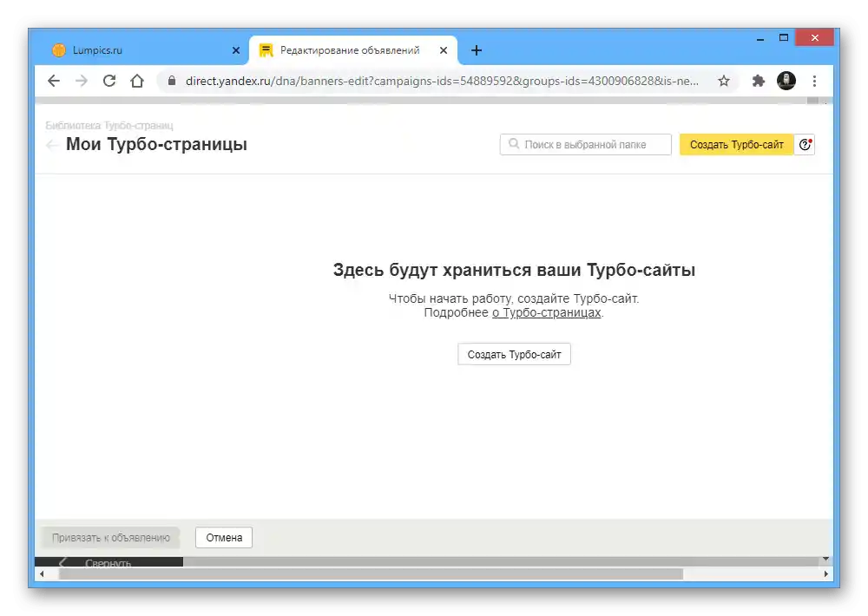This screenshot has width=868, height=616.
Task: Maximize the browser window
Action: (783, 38)
